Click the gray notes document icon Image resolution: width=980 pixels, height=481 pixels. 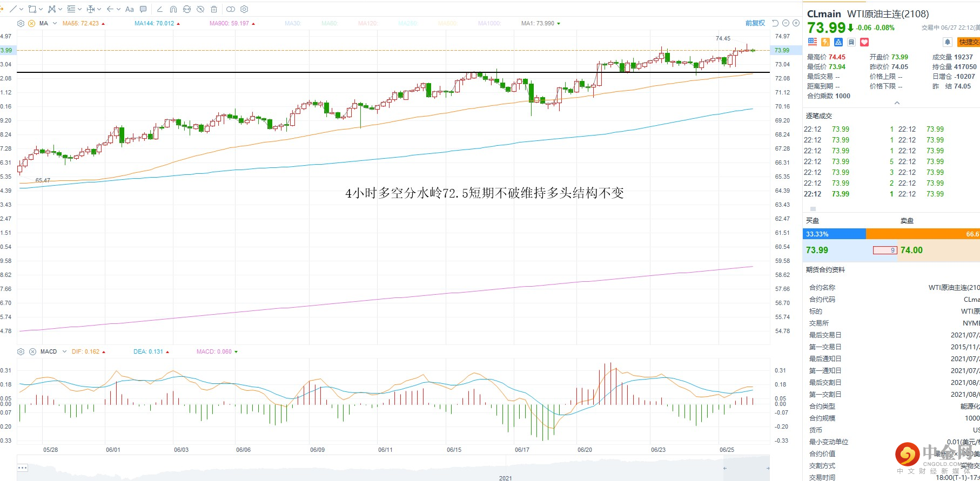[x=851, y=42]
